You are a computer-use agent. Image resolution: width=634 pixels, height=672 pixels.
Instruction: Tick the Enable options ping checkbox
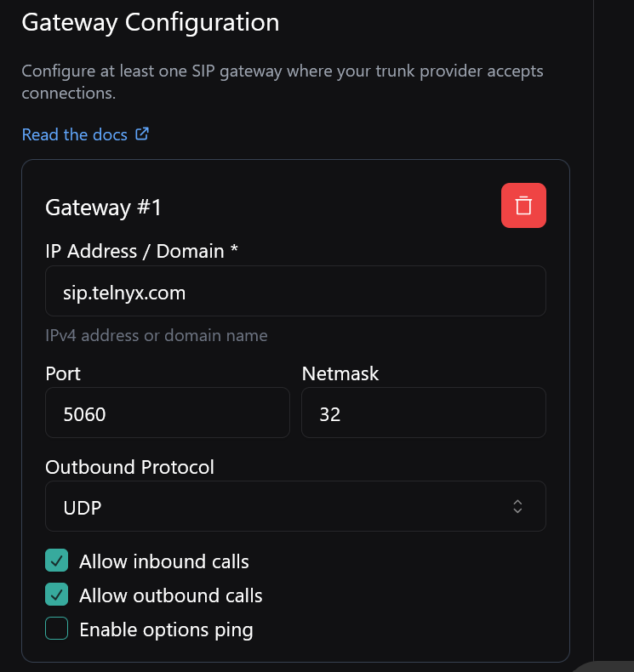coord(56,629)
